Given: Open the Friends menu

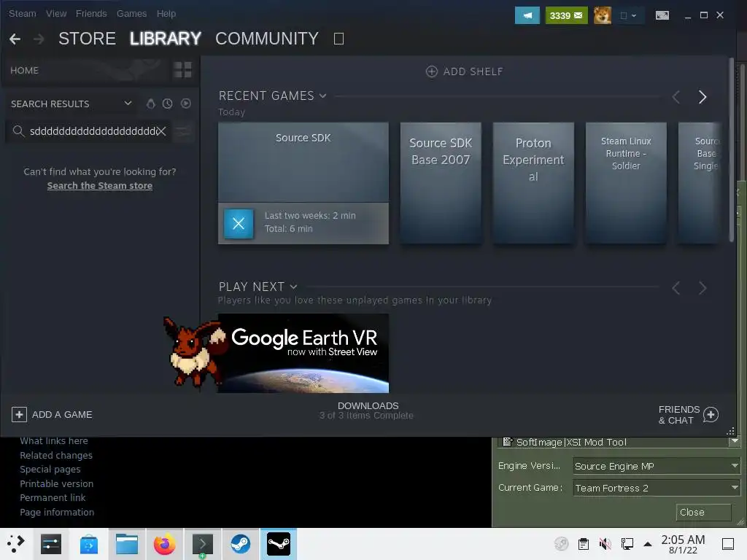Looking at the screenshot, I should tap(91, 14).
